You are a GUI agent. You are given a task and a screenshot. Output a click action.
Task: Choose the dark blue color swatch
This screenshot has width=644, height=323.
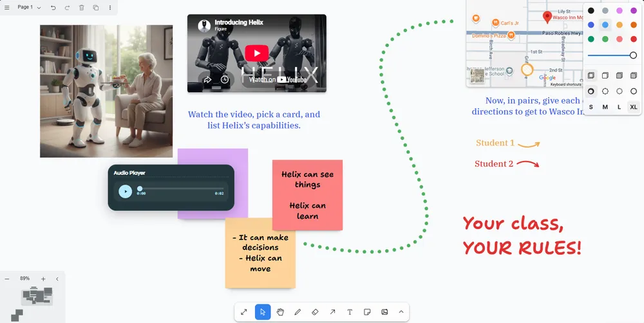pyautogui.click(x=591, y=25)
